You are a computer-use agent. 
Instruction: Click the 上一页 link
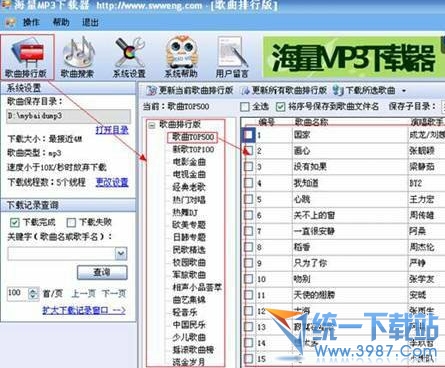coord(83,294)
